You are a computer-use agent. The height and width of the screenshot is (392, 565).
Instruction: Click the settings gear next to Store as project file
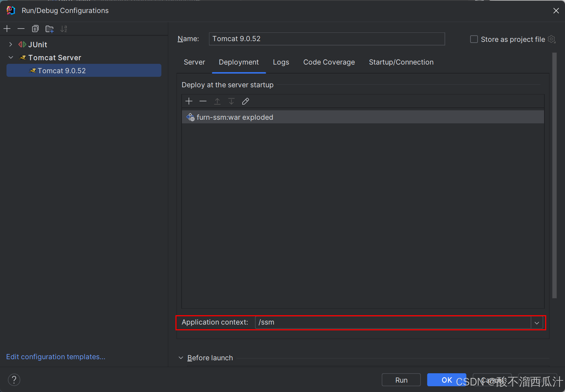(551, 39)
